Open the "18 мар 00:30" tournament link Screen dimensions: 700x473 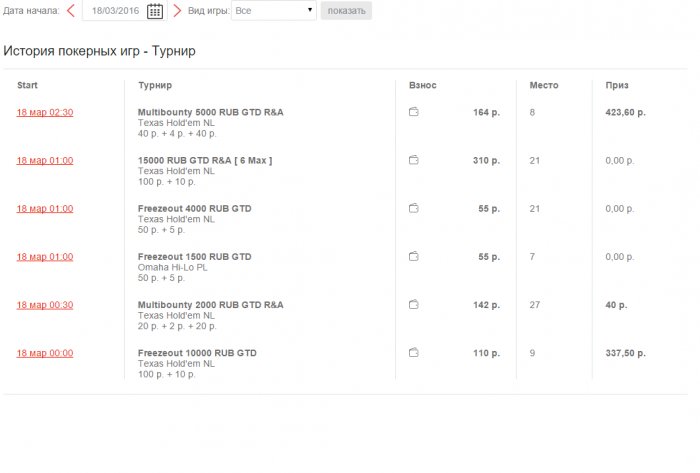click(x=45, y=304)
